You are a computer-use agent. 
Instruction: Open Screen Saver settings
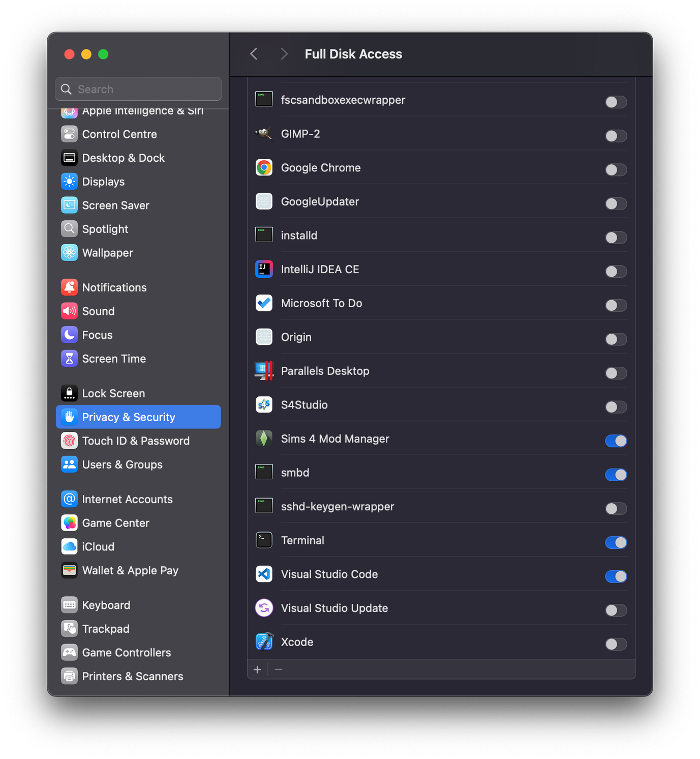[x=138, y=206]
